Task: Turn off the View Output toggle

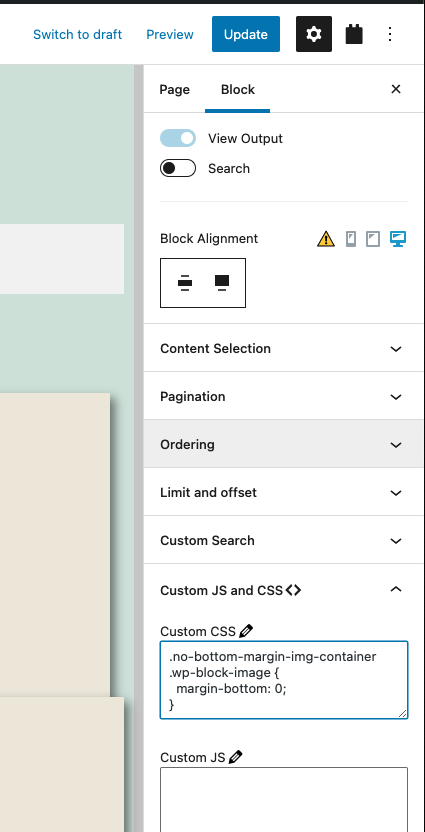Action: 178,138
